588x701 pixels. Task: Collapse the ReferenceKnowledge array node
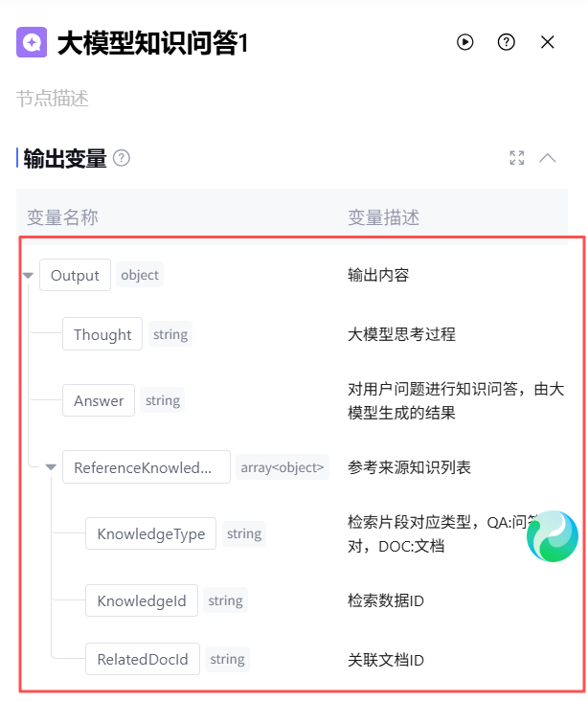click(x=51, y=467)
